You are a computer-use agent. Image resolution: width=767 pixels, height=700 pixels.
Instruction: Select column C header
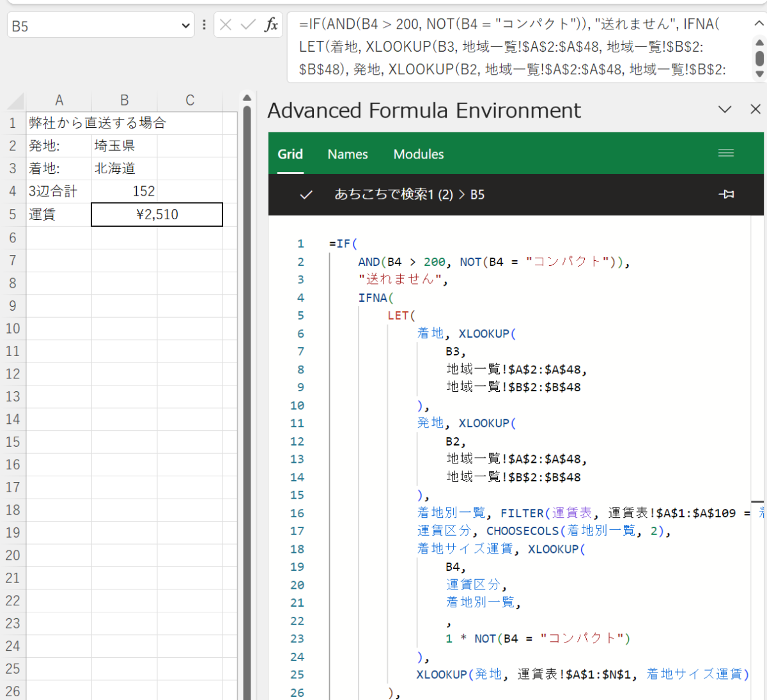point(190,100)
